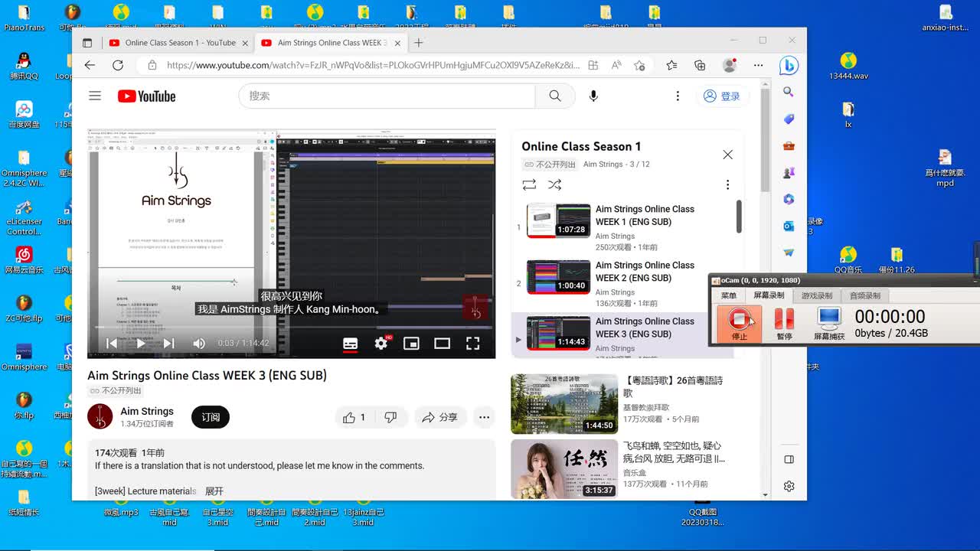Open the Edge tab actions menu
The height and width of the screenshot is (551, 980).
pos(87,43)
